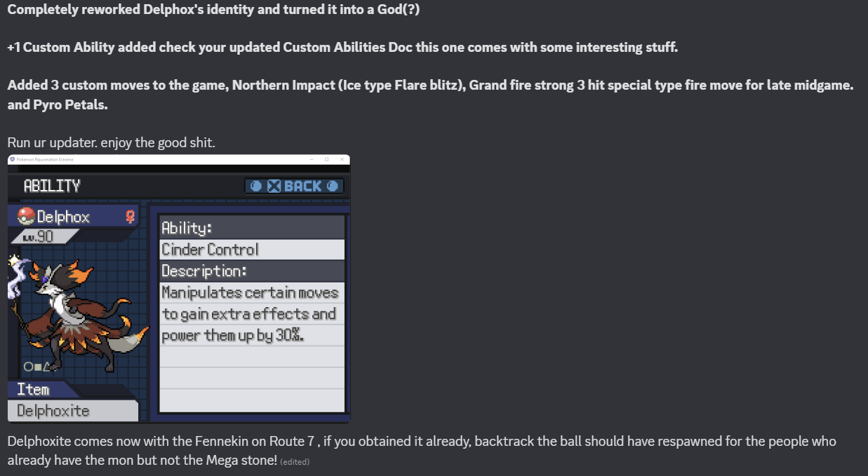Screen dimensions: 868x476
Task: Open the embedded game screenshot attachment
Action: coord(179,289)
